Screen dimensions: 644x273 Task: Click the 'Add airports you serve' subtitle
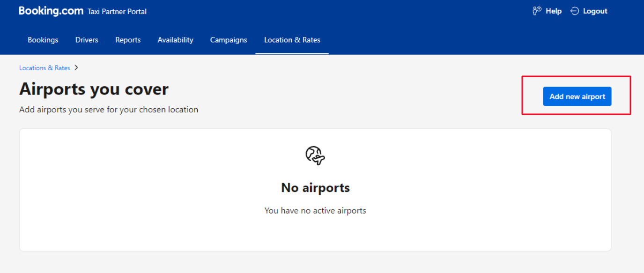click(109, 110)
